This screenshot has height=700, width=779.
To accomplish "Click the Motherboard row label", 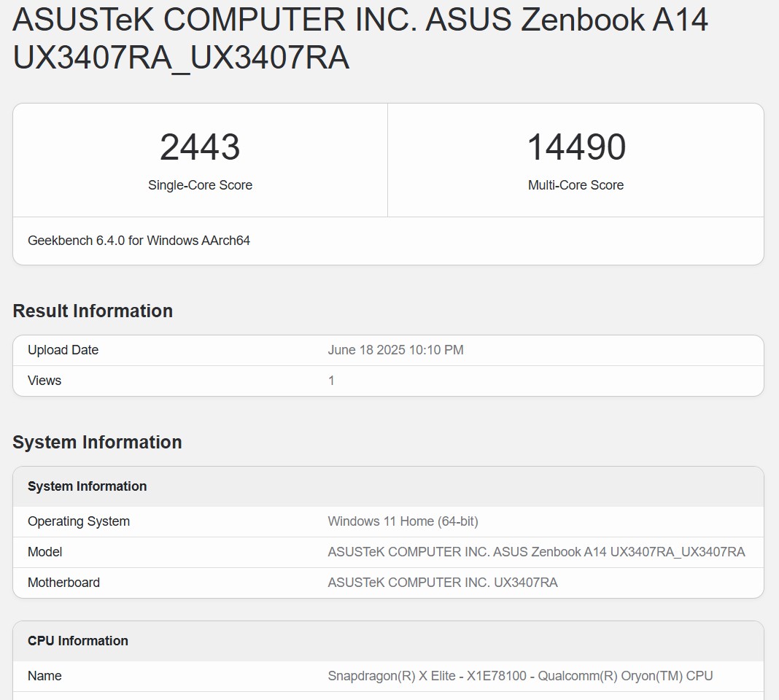I will 63,583.
